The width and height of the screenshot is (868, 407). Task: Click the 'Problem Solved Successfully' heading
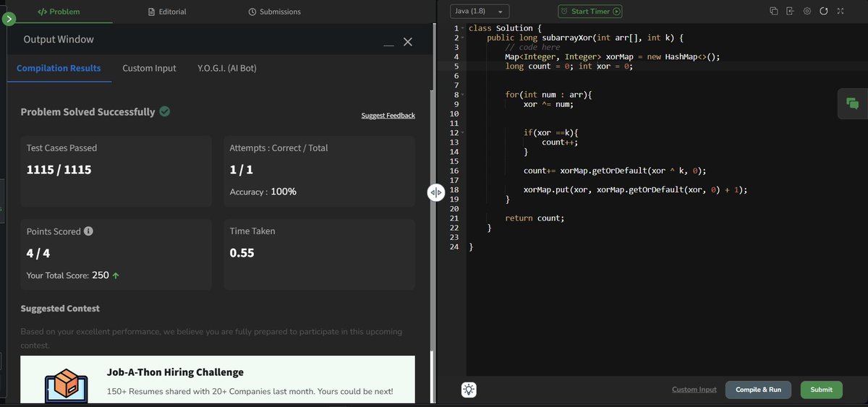pyautogui.click(x=88, y=112)
